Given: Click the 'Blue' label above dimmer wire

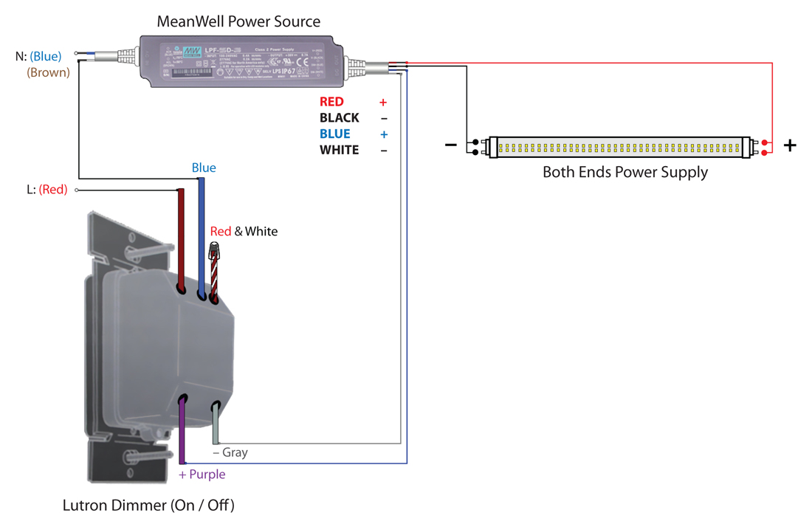Looking at the screenshot, I should pos(204,168).
